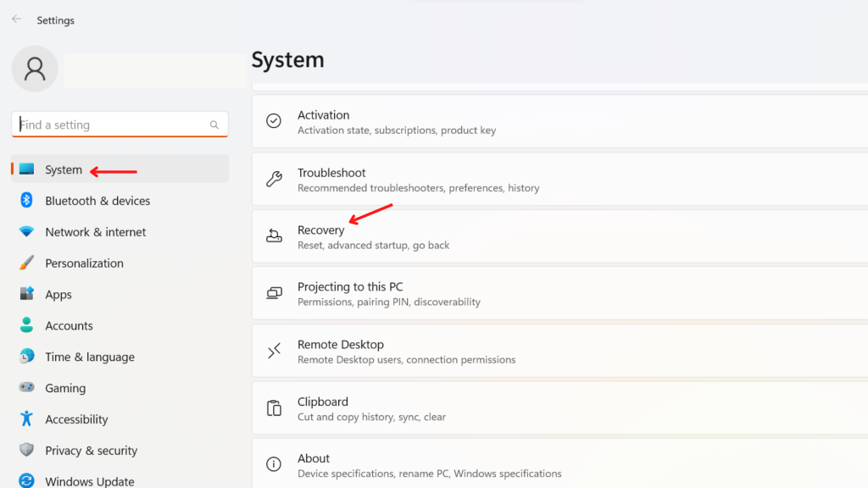Open Remote Desktop settings

(559, 351)
